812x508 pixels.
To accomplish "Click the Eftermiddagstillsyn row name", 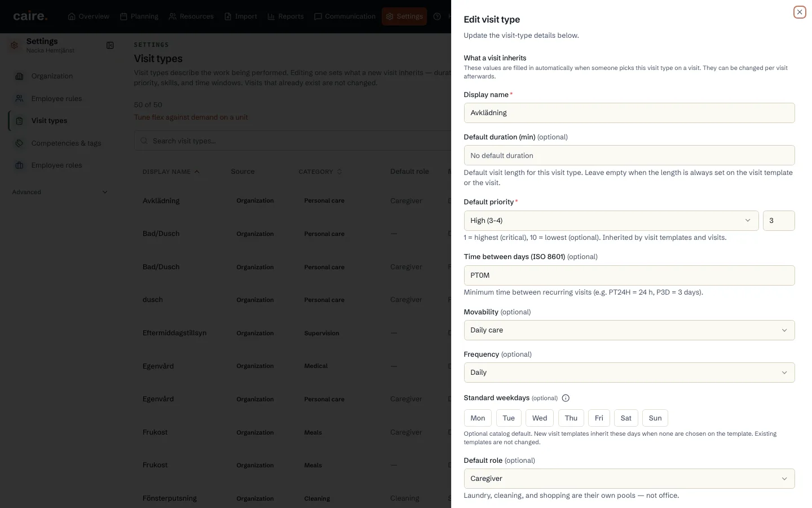I will point(174,333).
